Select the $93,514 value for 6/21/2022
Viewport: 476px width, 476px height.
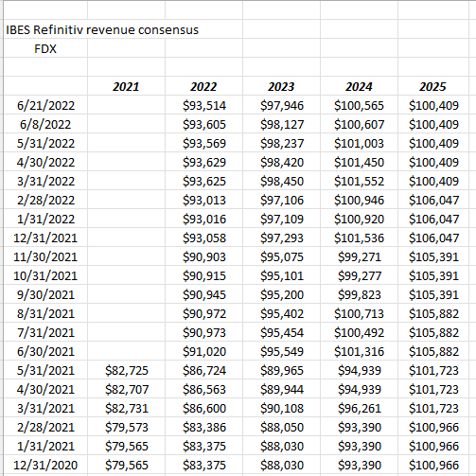point(204,105)
